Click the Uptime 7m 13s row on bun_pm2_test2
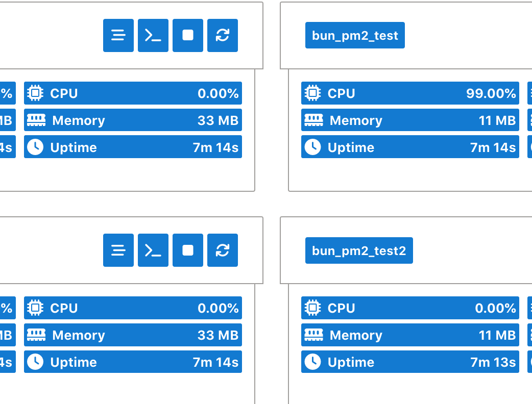Screen dimensions: 532x404 (408, 362)
